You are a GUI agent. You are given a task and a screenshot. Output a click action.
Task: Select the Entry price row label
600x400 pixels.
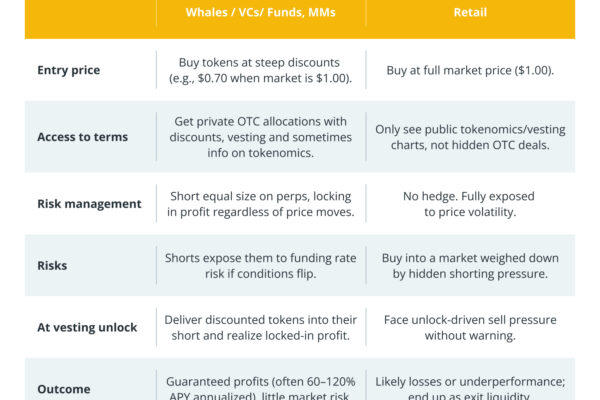pos(68,70)
